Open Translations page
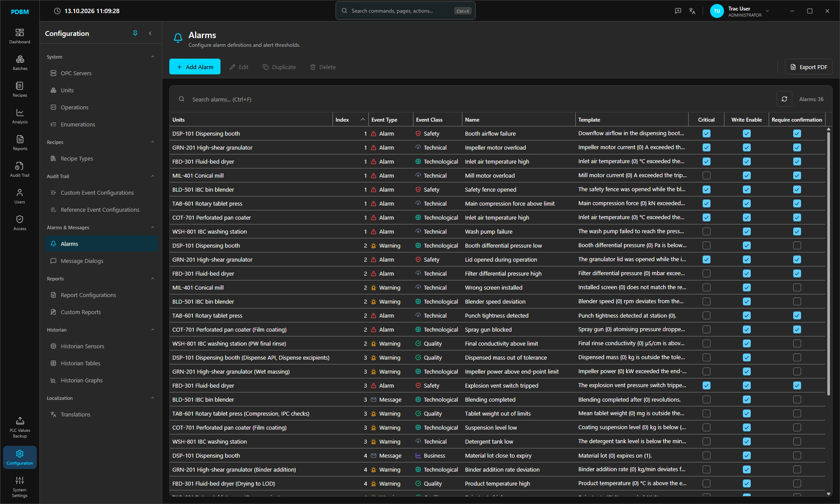840x504 pixels. click(101, 414)
